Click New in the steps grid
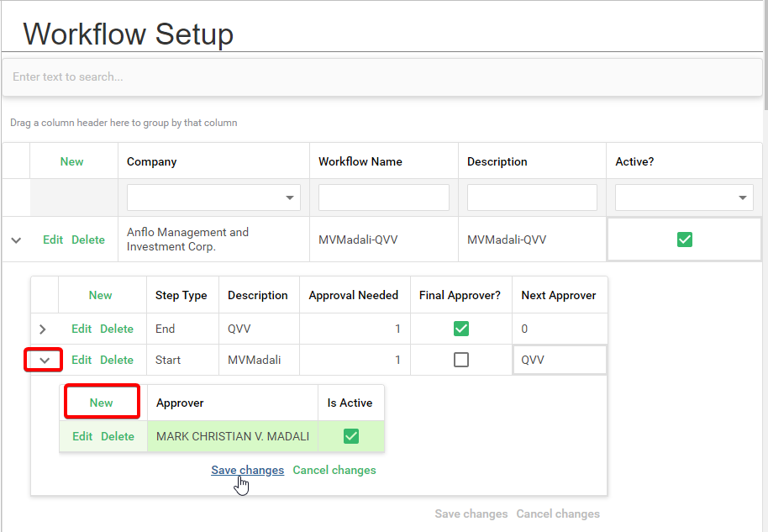Viewport: 768px width, 532px height. pos(101,295)
